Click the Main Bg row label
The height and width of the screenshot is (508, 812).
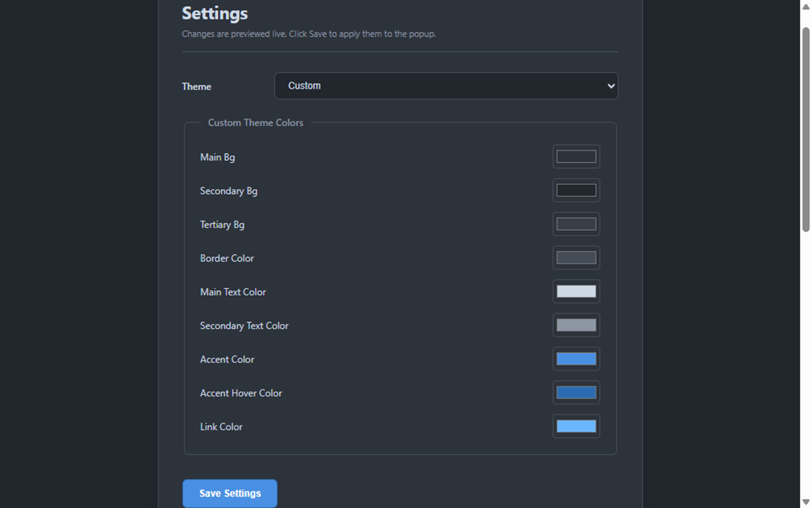(x=218, y=157)
